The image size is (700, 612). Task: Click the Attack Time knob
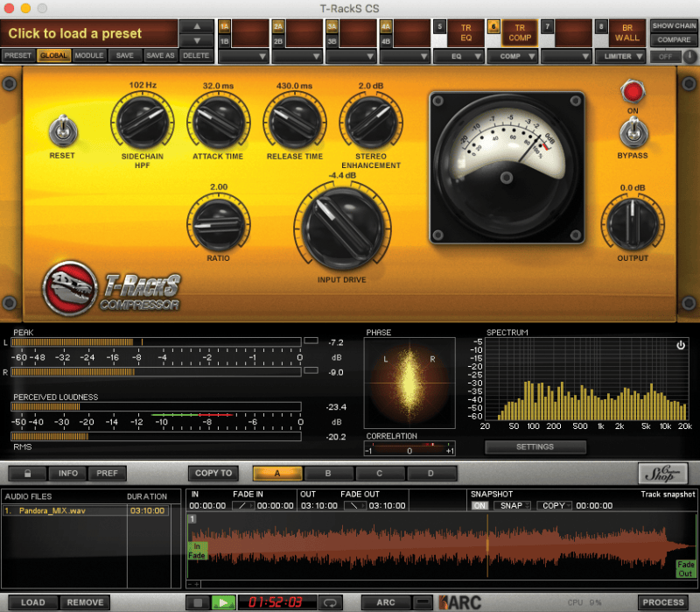(218, 123)
